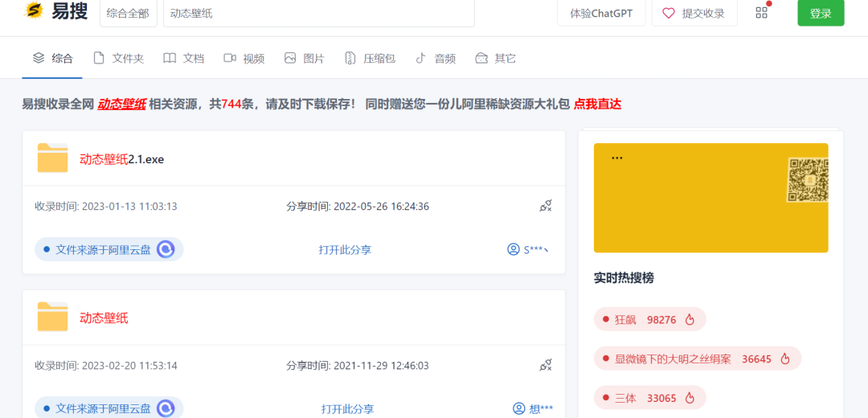Screen dimensions: 868x418
Task: Click flame icon next to 狂飙 98276
Action: 690,319
